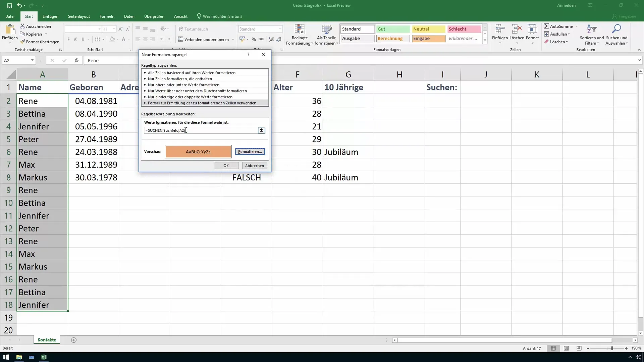
Task: Toggle bold F formatting
Action: point(68,39)
